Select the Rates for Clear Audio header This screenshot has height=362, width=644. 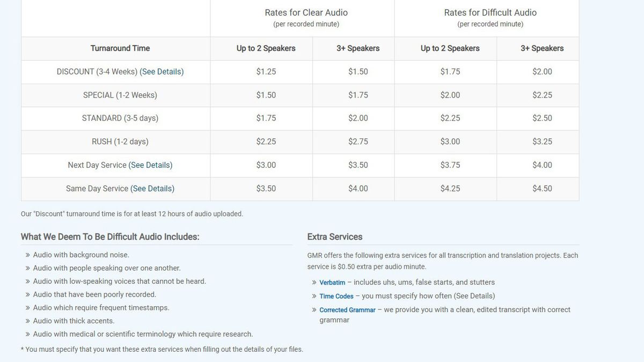click(x=306, y=13)
